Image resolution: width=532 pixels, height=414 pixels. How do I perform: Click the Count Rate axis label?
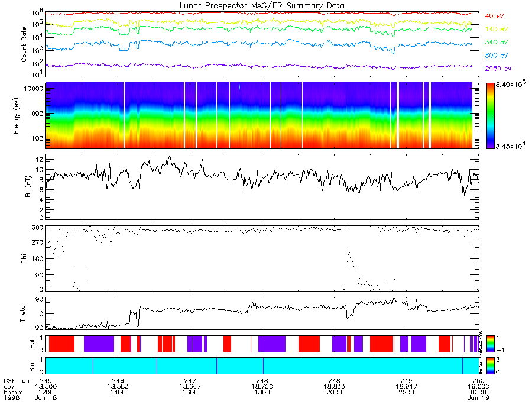tap(24, 44)
